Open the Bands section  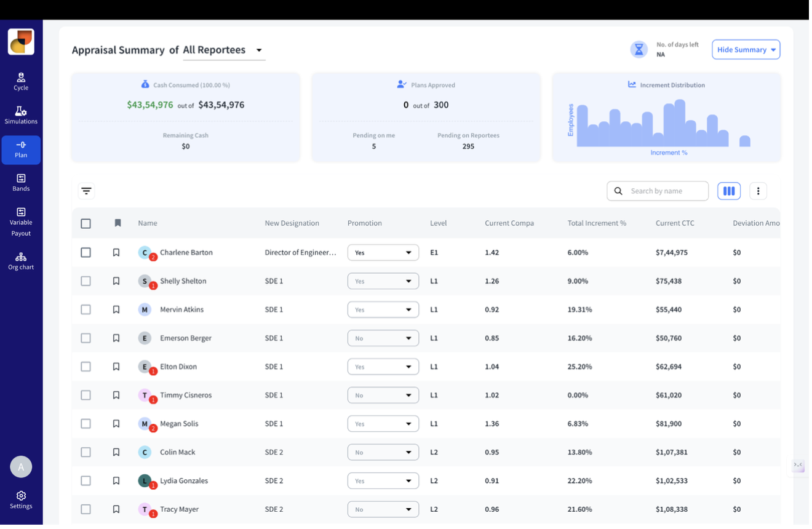21,183
